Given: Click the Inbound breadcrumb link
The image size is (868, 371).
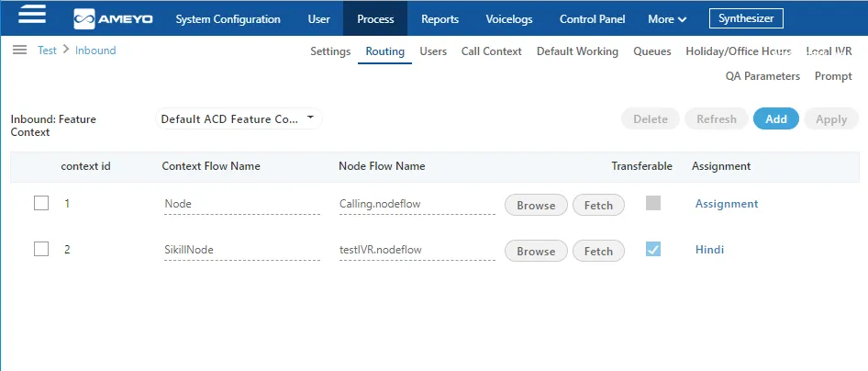Looking at the screenshot, I should pos(95,51).
